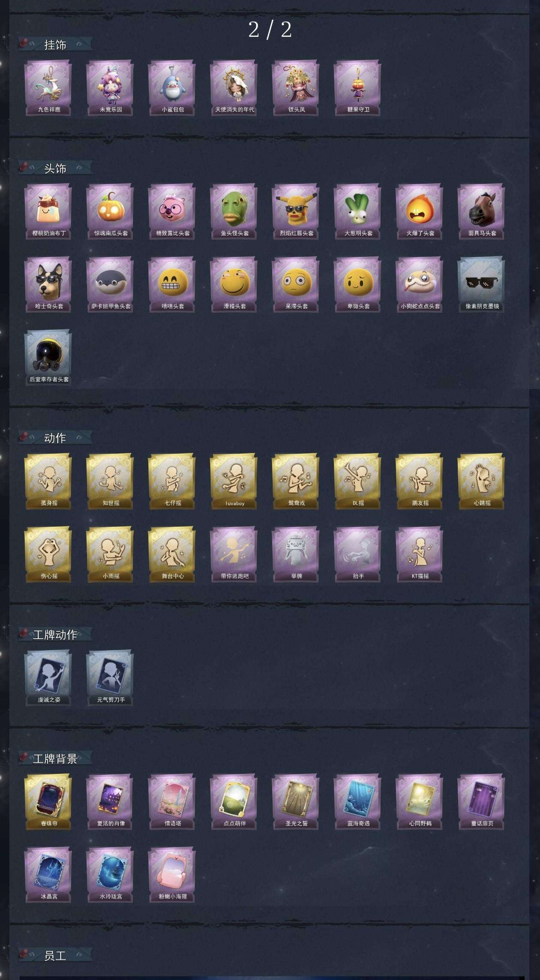
Task: Choose the 后室幸存者头套 gas mask
Action: [48, 358]
